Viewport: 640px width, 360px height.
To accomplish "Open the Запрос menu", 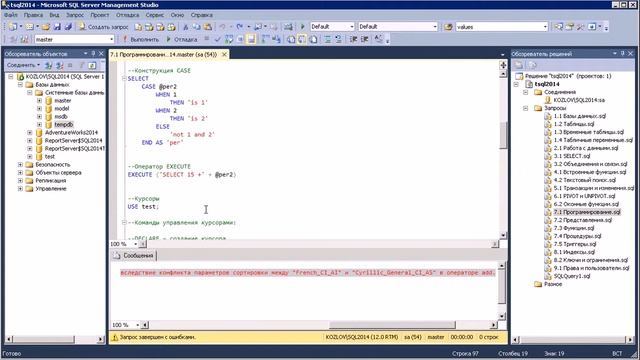I will [75, 15].
